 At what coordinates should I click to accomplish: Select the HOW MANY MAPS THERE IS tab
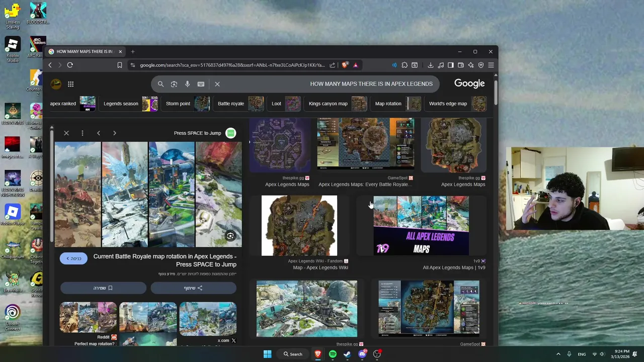coord(85,51)
